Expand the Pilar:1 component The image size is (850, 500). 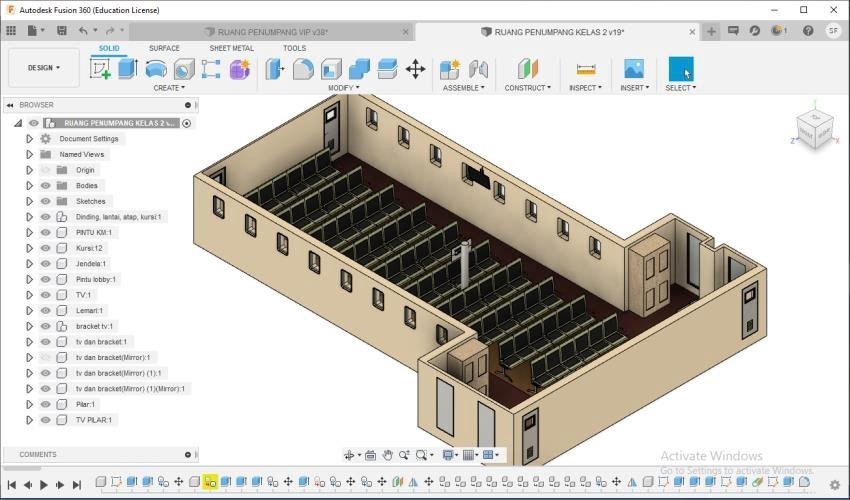29,404
